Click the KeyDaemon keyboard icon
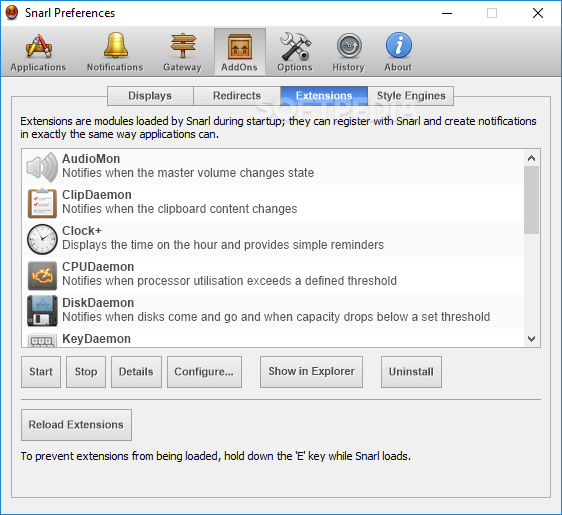Screen dimensions: 562x515 coord(42,340)
